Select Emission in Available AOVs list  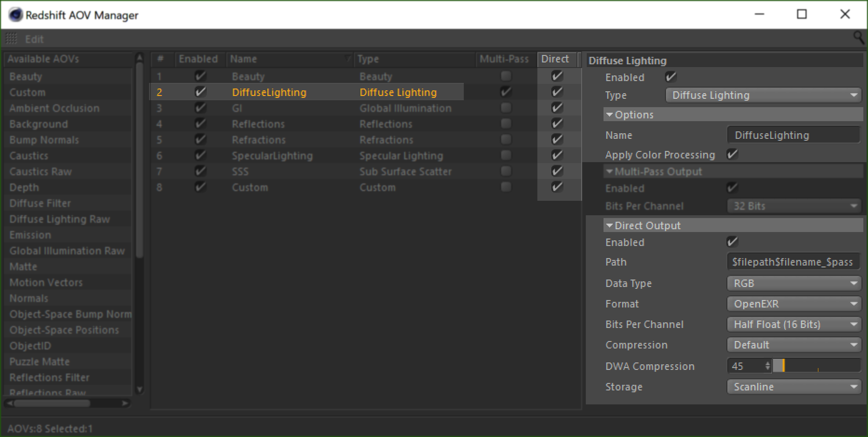[x=30, y=235]
